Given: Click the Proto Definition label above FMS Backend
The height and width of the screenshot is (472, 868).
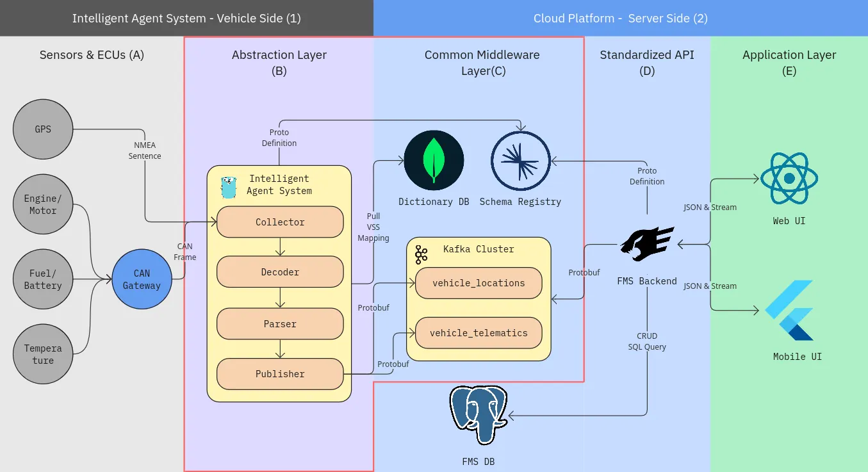Looking at the screenshot, I should tap(647, 176).
